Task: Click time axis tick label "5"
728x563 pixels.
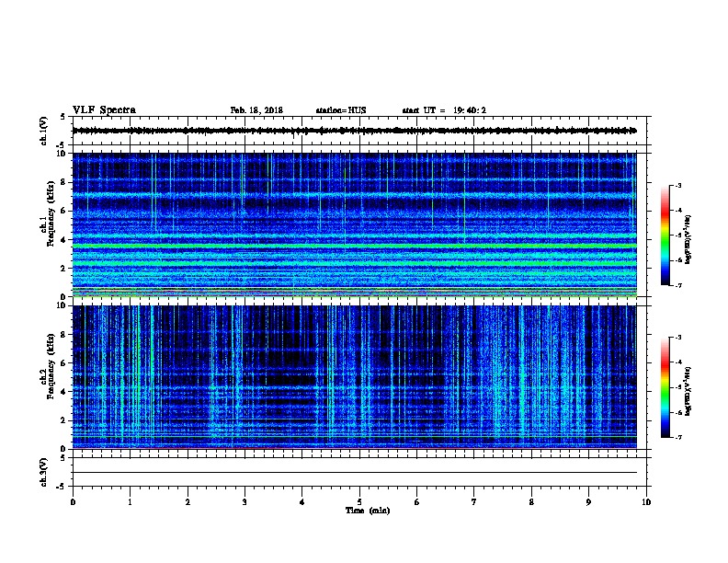Action: 359,502
